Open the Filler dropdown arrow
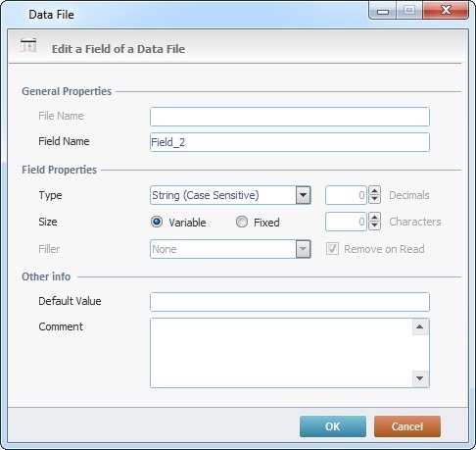The image size is (476, 450). [303, 249]
